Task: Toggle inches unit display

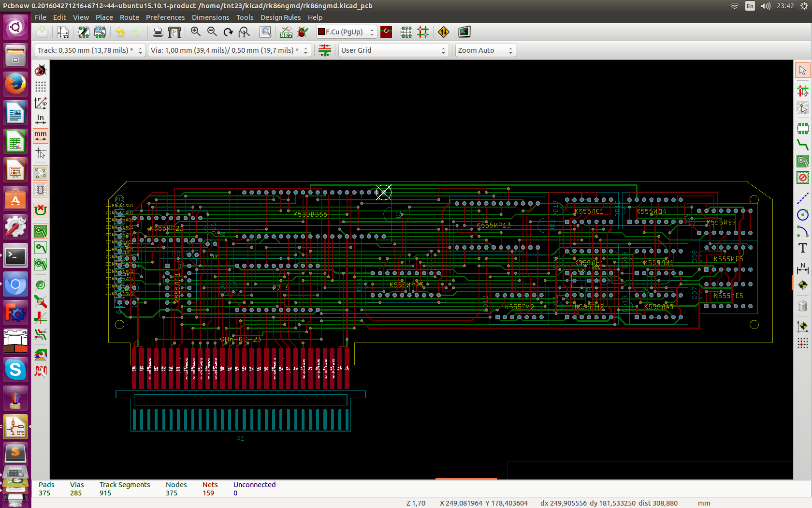Action: coord(41,119)
